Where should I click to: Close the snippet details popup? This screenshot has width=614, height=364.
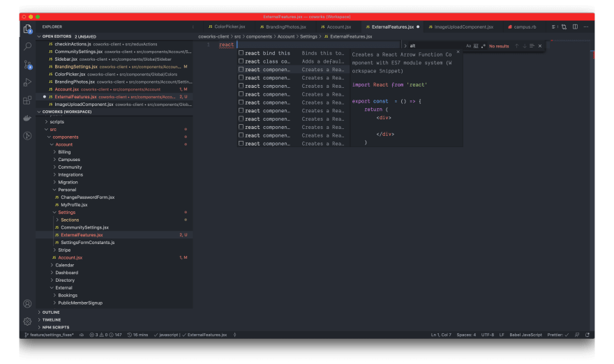458,52
